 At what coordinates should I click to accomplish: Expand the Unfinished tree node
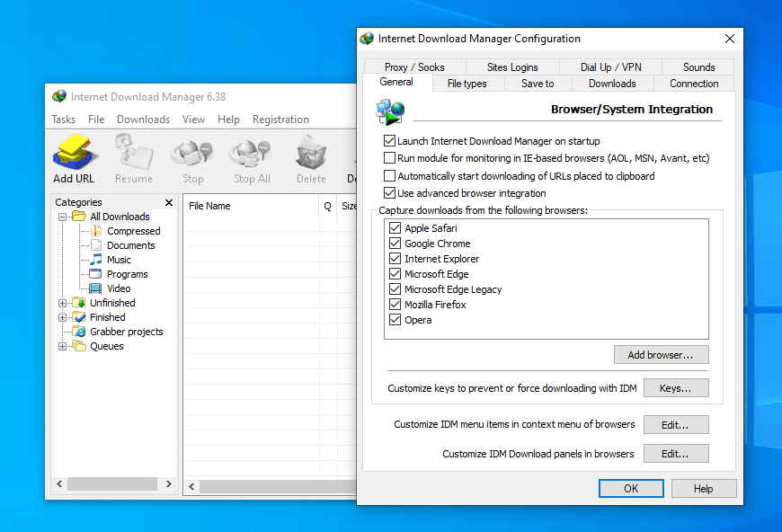pyautogui.click(x=62, y=303)
